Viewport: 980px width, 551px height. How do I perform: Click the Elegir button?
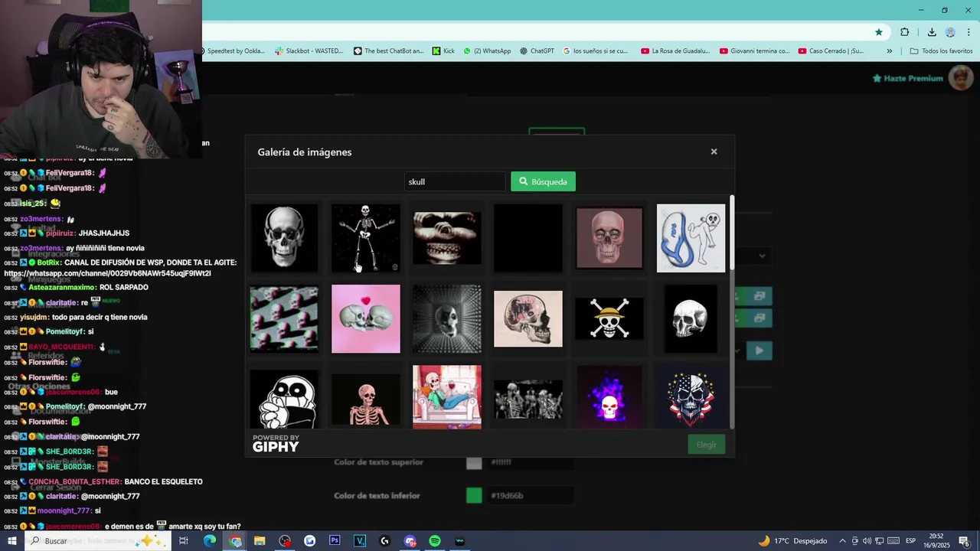coord(706,445)
